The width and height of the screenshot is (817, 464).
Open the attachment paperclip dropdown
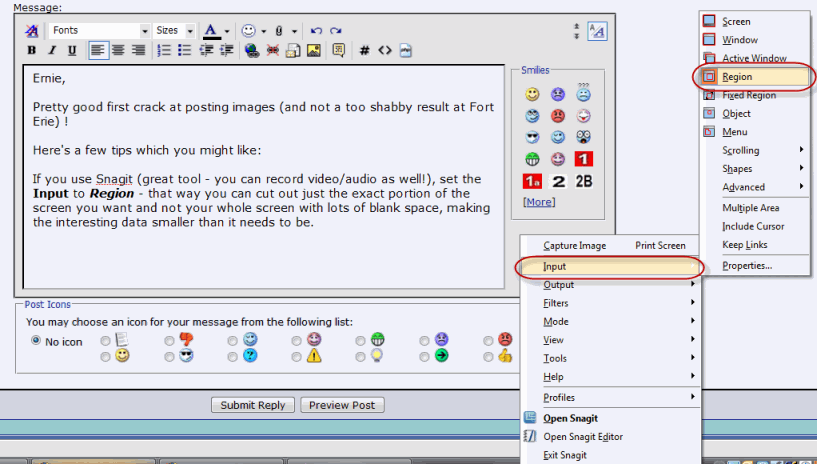point(294,31)
